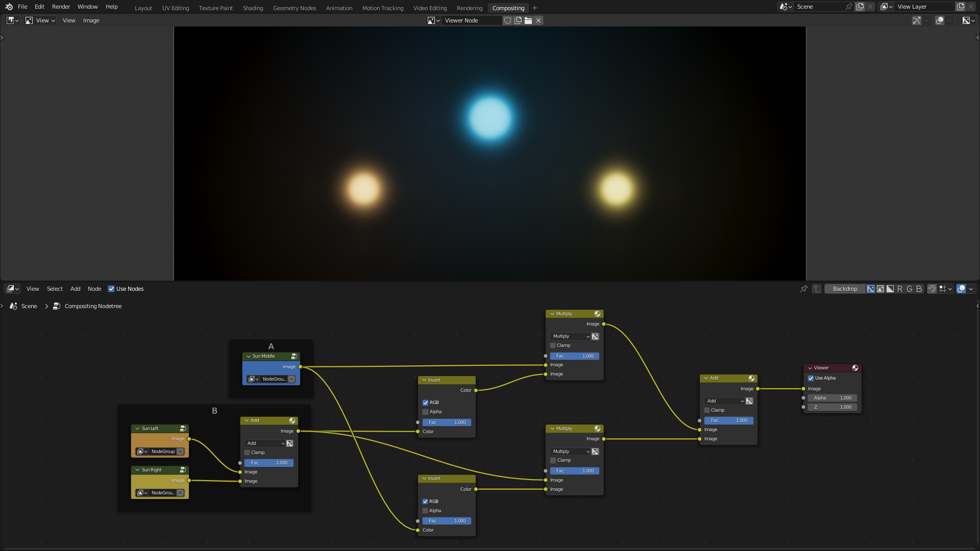Enable Alpha on the upper Invert node
Screen dimensions: 980x551
(425, 412)
